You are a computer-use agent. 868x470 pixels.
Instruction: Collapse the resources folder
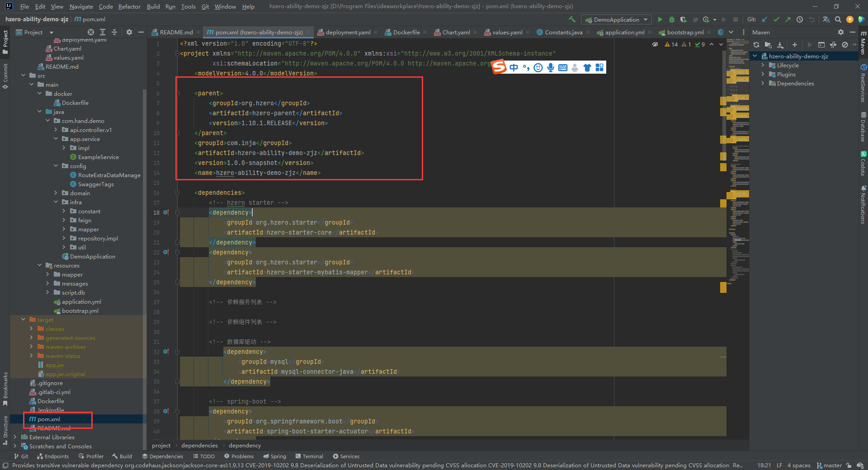[x=40, y=265]
